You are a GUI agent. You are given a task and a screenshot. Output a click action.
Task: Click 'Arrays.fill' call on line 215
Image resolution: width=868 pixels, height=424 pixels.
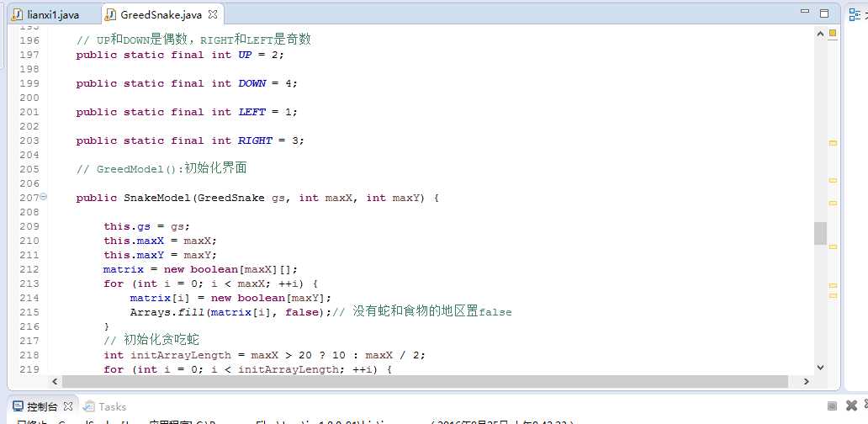pyautogui.click(x=167, y=312)
